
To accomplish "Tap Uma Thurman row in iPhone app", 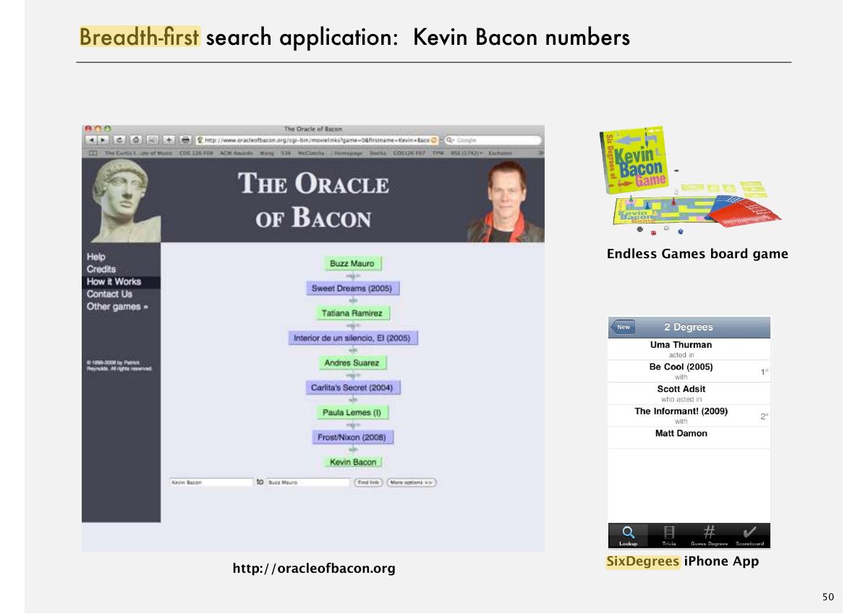I will click(x=689, y=349).
